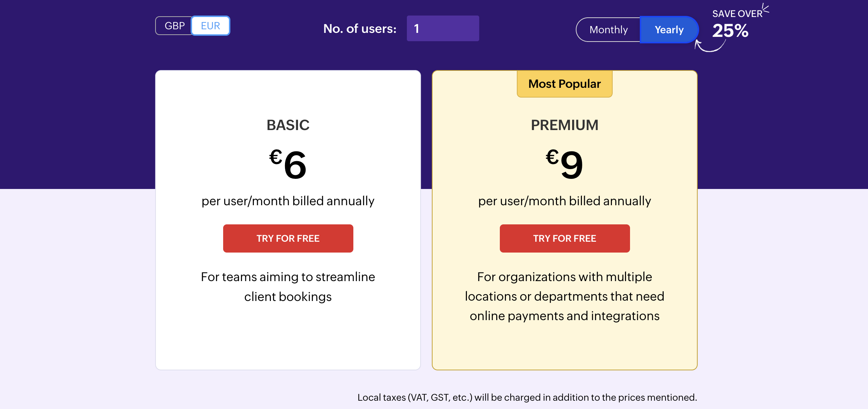Viewport: 868px width, 409px height.
Task: Click Try For Free under Basic plan
Action: (288, 238)
